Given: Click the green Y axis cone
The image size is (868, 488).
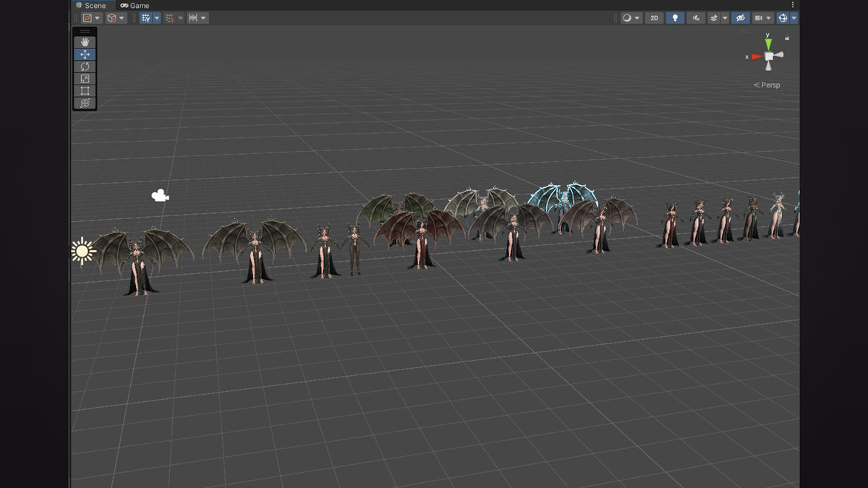Looking at the screenshot, I should [x=768, y=43].
